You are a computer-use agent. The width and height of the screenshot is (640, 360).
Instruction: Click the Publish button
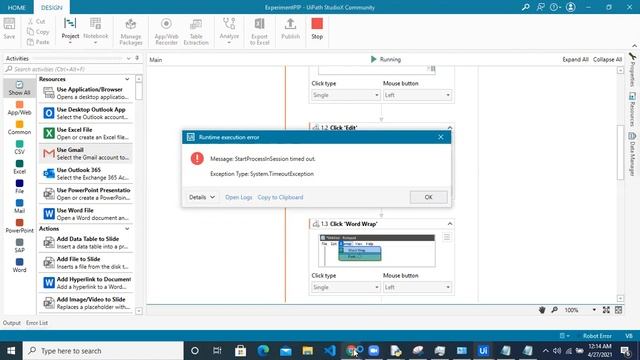tap(290, 29)
